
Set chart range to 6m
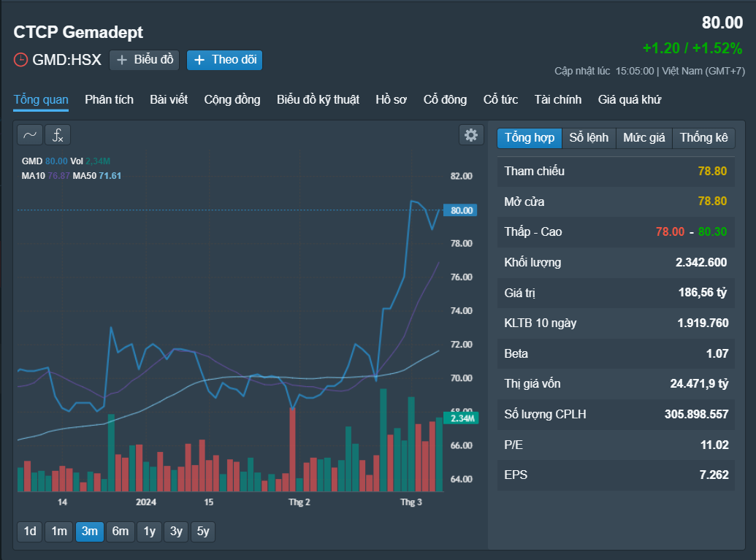pyautogui.click(x=121, y=532)
